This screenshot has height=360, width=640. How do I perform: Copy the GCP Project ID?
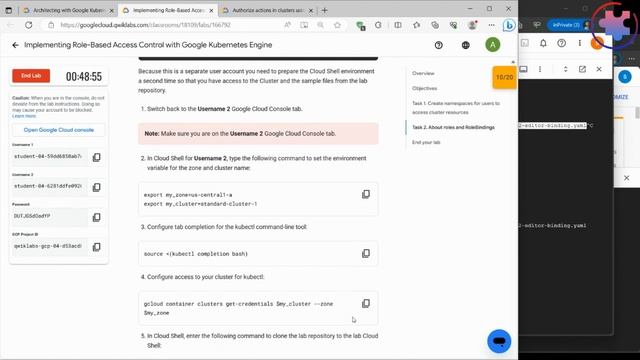pos(97,247)
